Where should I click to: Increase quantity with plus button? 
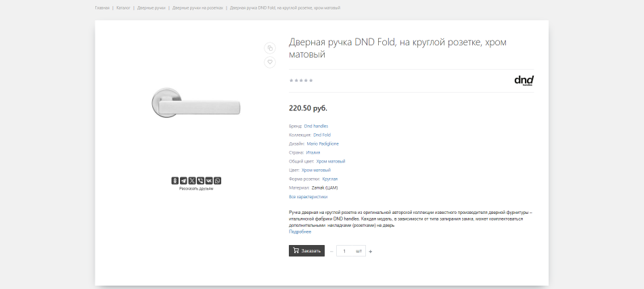(x=371, y=251)
